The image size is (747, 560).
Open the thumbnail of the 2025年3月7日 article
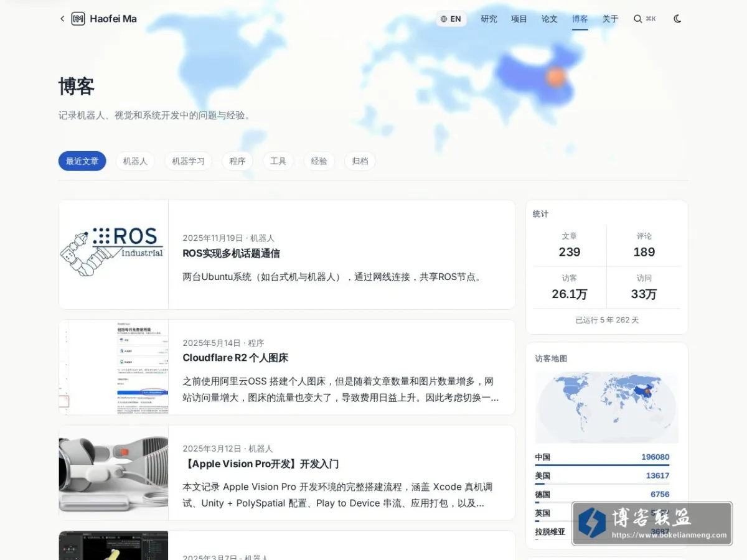coord(113,546)
